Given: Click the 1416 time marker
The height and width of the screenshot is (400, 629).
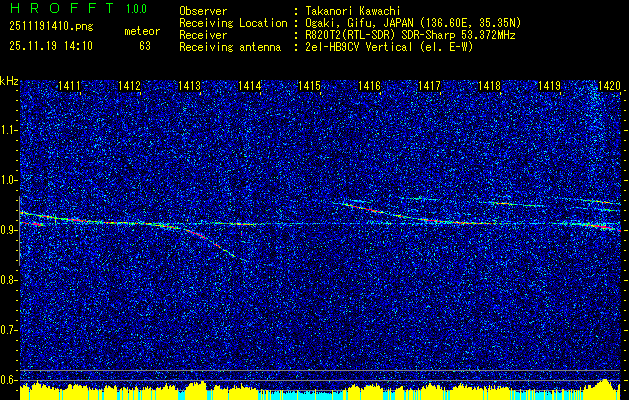Looking at the screenshot, I should coord(369,86).
